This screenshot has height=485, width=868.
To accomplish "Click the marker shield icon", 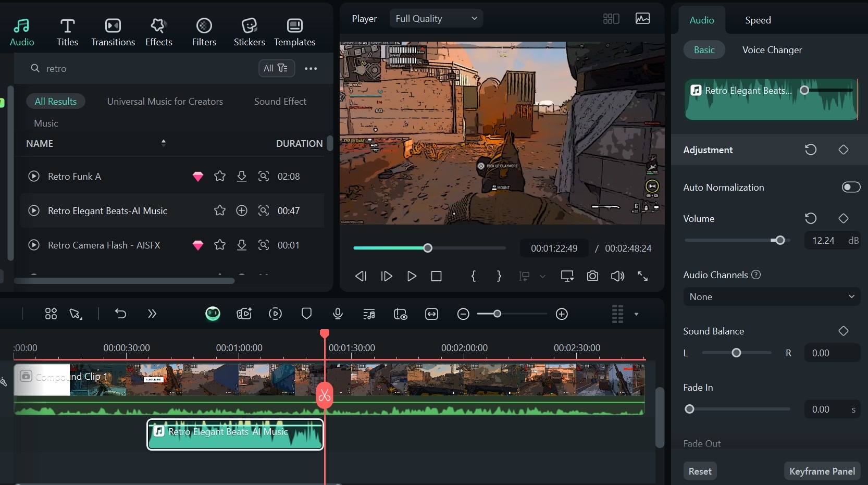I will click(x=306, y=314).
